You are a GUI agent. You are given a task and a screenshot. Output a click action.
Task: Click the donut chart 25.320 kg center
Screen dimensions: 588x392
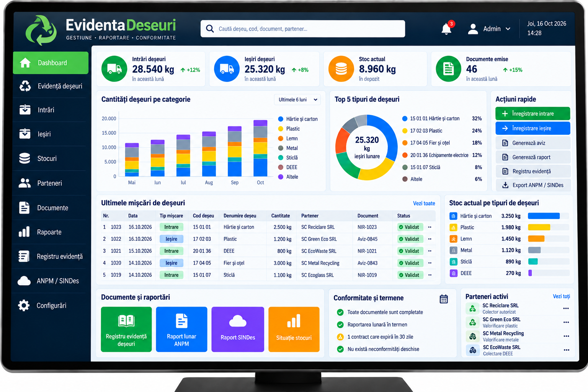(367, 147)
